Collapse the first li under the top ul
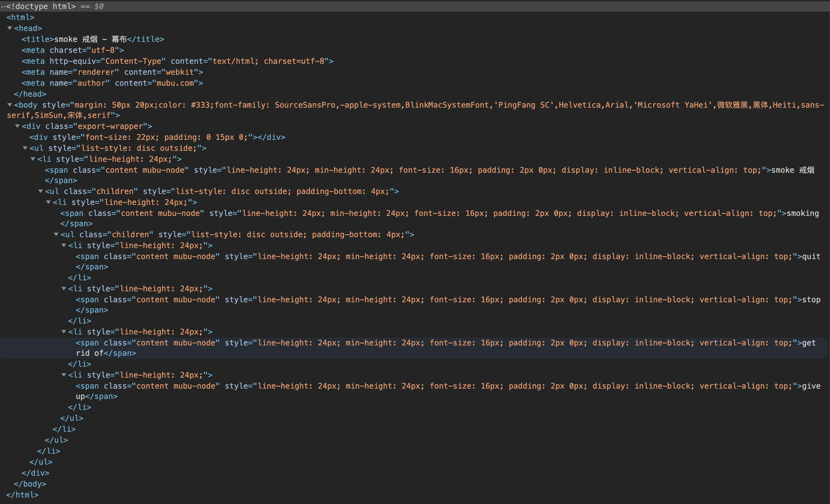The height and width of the screenshot is (504, 830). point(33,159)
